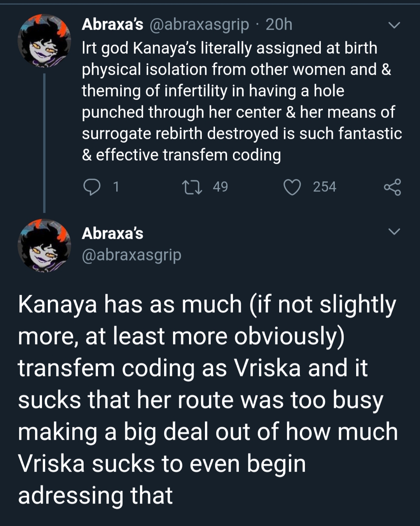
Task: Open the Abraxa's name above the main tweet
Action: pos(112,233)
